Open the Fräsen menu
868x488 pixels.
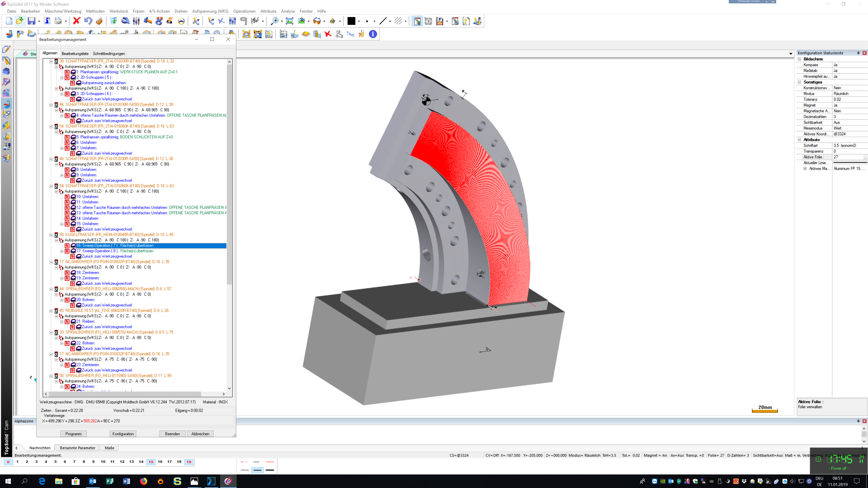[x=139, y=11]
